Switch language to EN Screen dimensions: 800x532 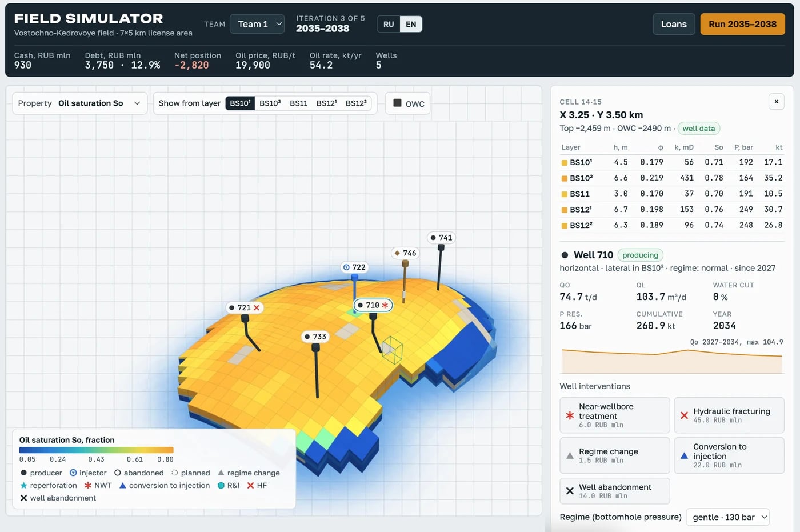pos(411,24)
